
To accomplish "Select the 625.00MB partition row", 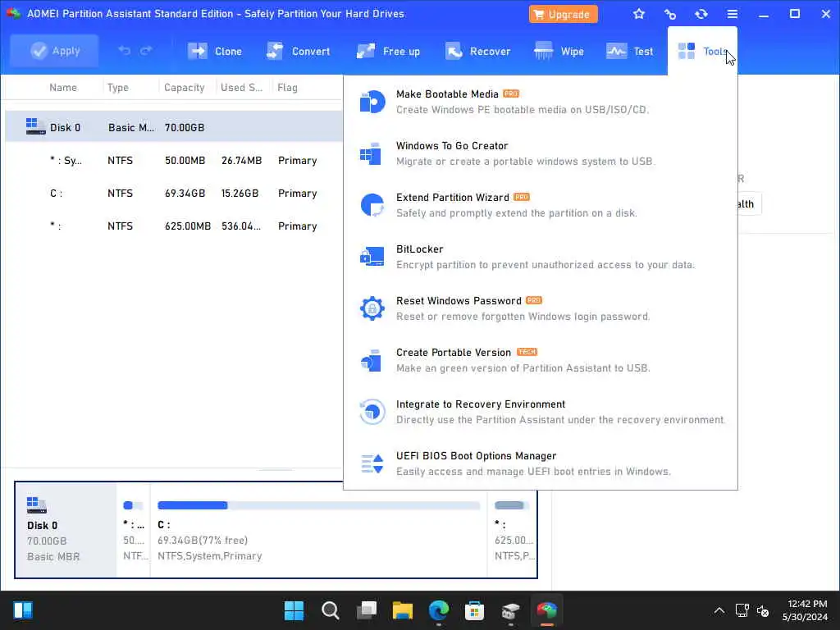I will (x=174, y=226).
